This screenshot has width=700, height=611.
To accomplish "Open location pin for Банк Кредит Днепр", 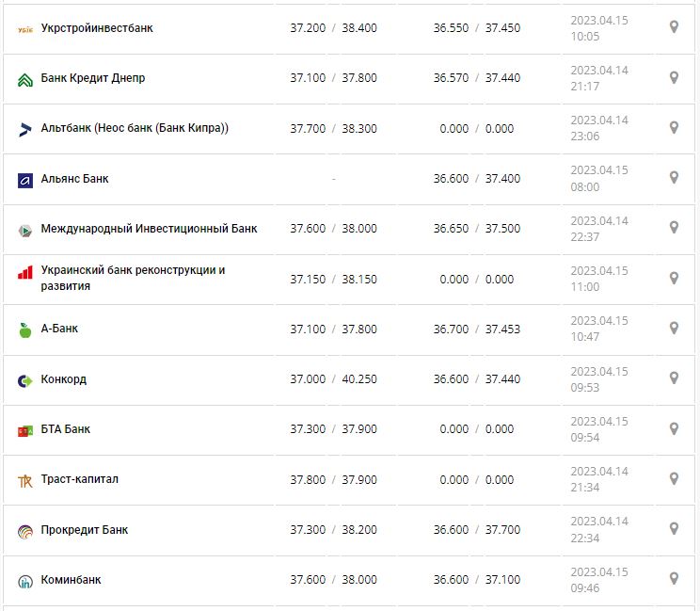I will 674,77.
